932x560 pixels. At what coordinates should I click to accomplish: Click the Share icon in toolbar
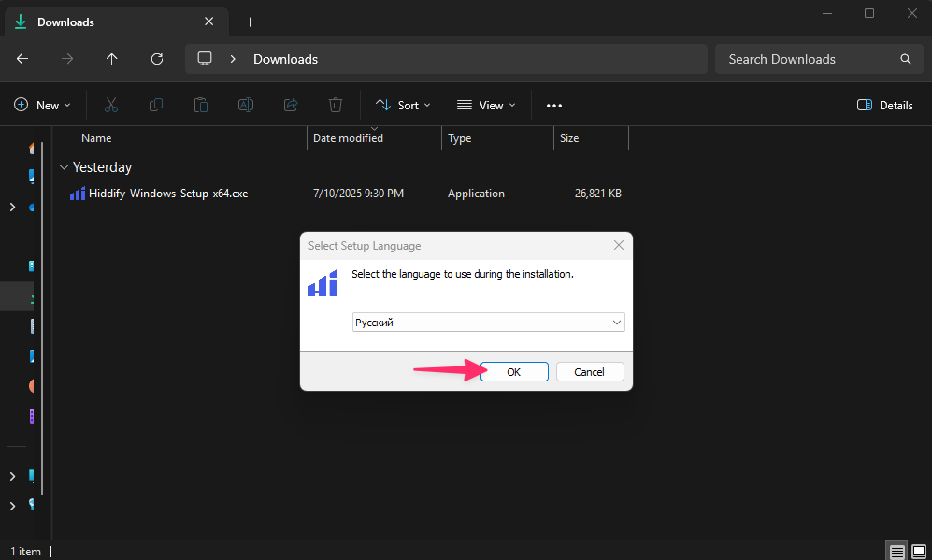pos(291,106)
